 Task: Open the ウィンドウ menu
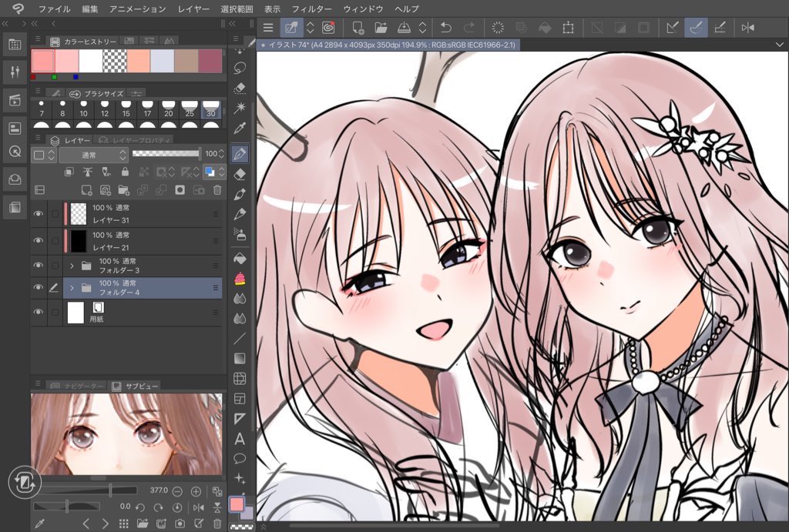pos(363,9)
